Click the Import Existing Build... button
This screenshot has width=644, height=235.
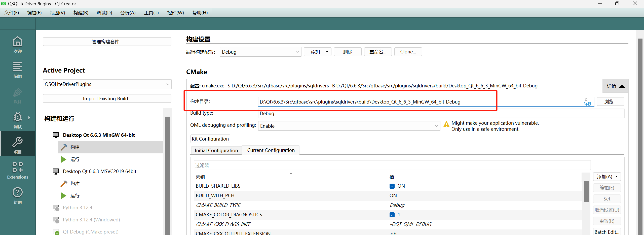pyautogui.click(x=107, y=98)
